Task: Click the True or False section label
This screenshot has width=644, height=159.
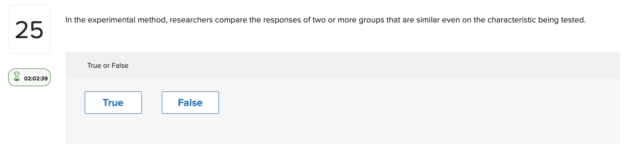Action: [107, 66]
